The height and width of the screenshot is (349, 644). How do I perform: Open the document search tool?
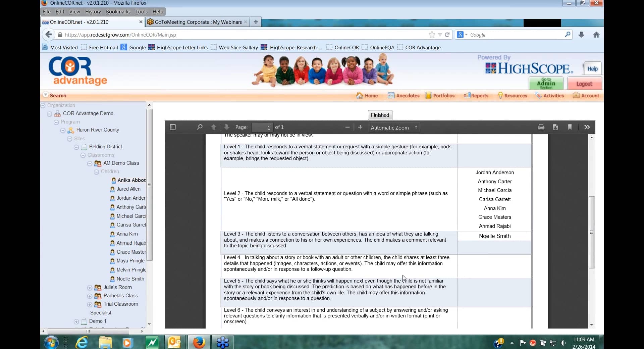[199, 127]
